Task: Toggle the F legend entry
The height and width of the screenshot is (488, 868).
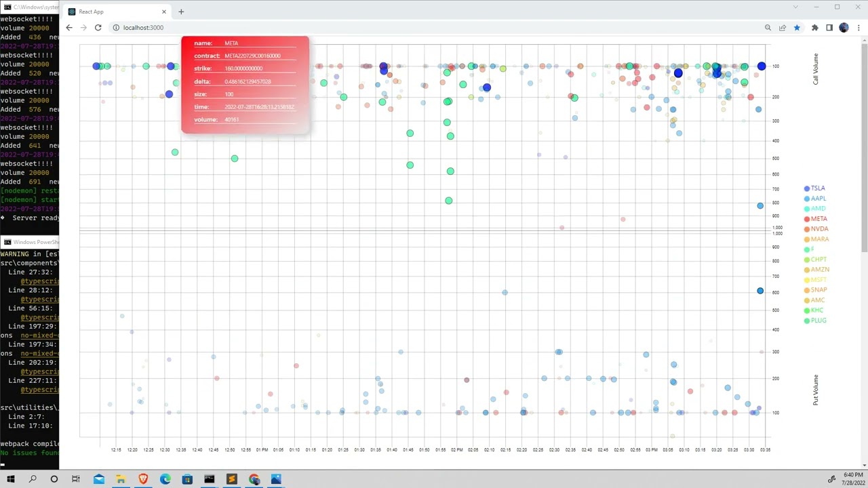Action: (x=809, y=249)
